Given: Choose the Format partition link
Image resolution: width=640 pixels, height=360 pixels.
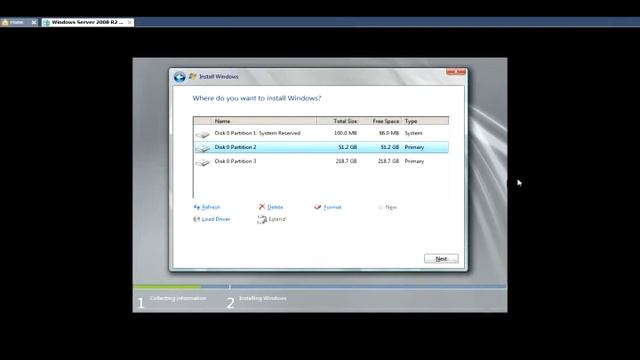Looking at the screenshot, I should tap(332, 207).
